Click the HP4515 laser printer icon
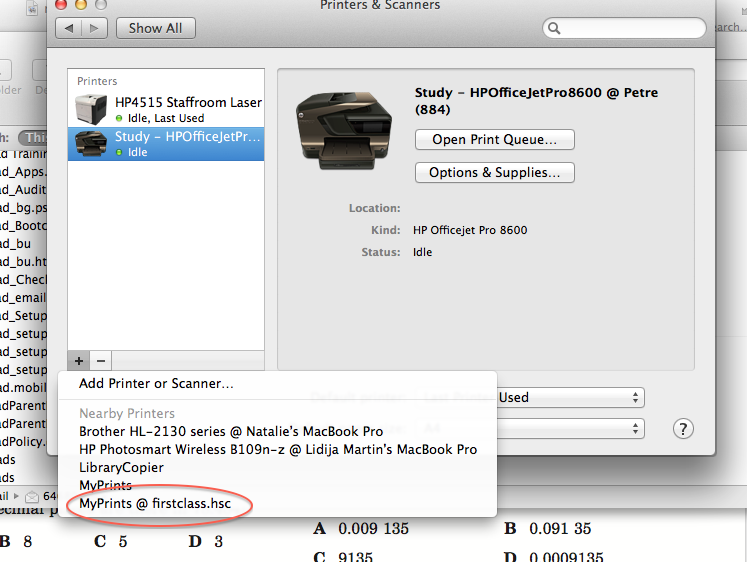This screenshot has width=747, height=562. pos(91,109)
